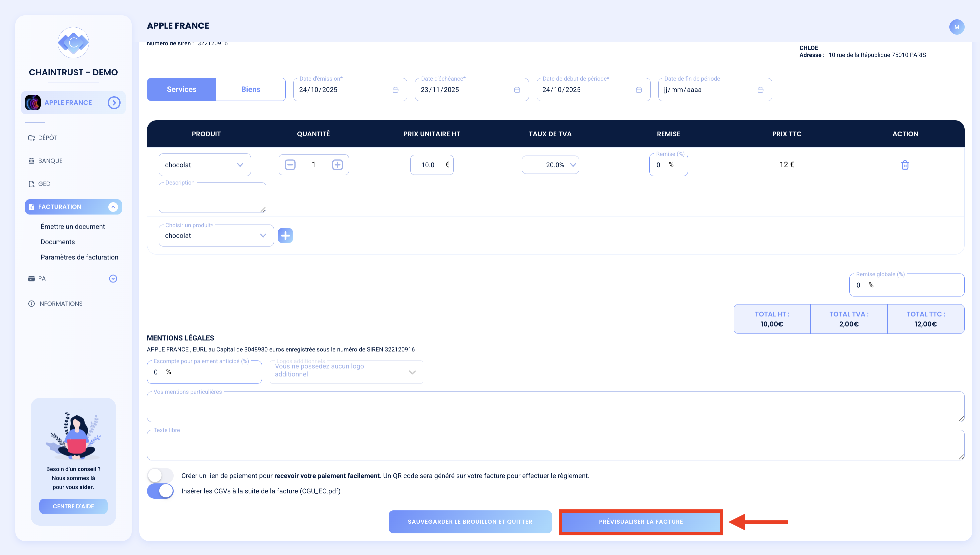Click the Date d'émission field
This screenshot has width=980, height=555.
click(350, 90)
